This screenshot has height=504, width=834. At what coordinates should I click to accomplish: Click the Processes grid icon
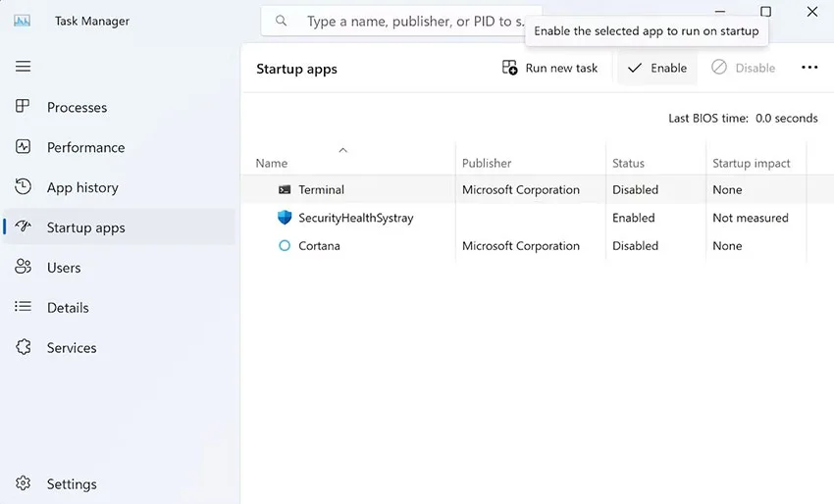tap(23, 106)
